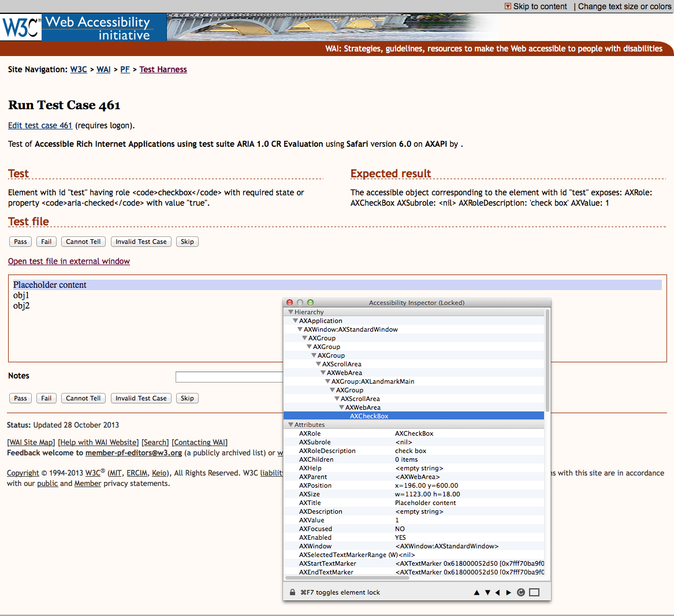
Task: Click the left arrow navigation icon
Action: tap(498, 592)
